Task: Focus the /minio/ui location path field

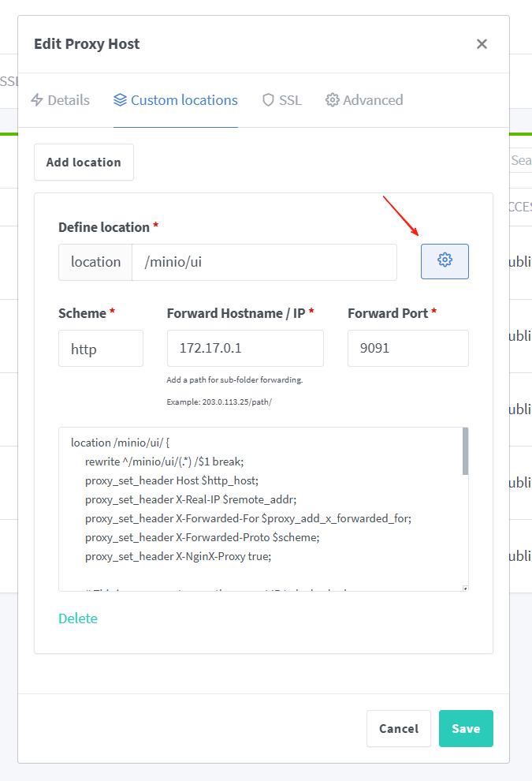Action: (x=264, y=262)
